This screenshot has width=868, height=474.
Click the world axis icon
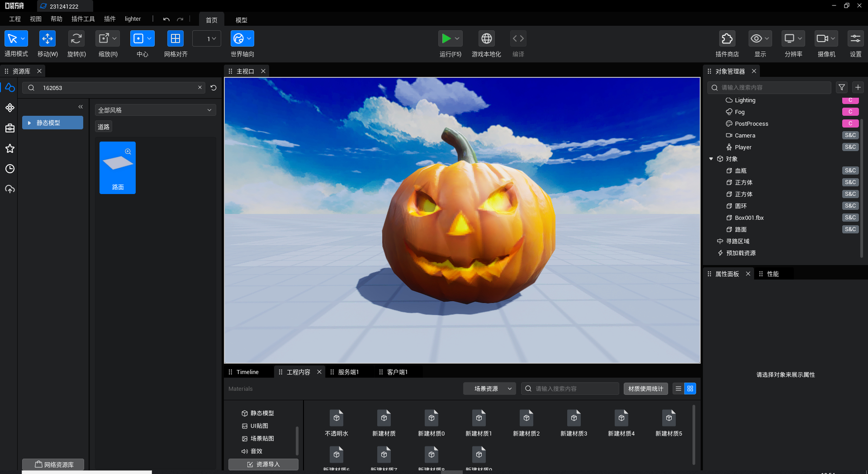pos(238,38)
